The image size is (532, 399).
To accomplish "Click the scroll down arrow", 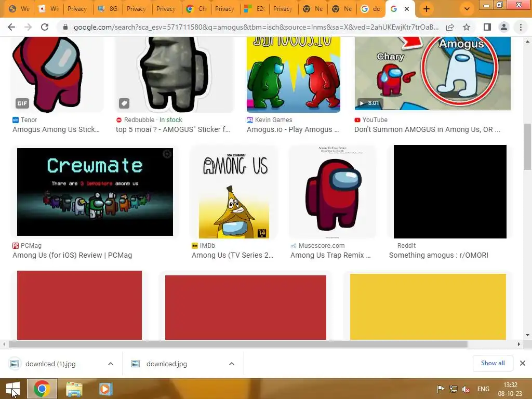I will 528,335.
